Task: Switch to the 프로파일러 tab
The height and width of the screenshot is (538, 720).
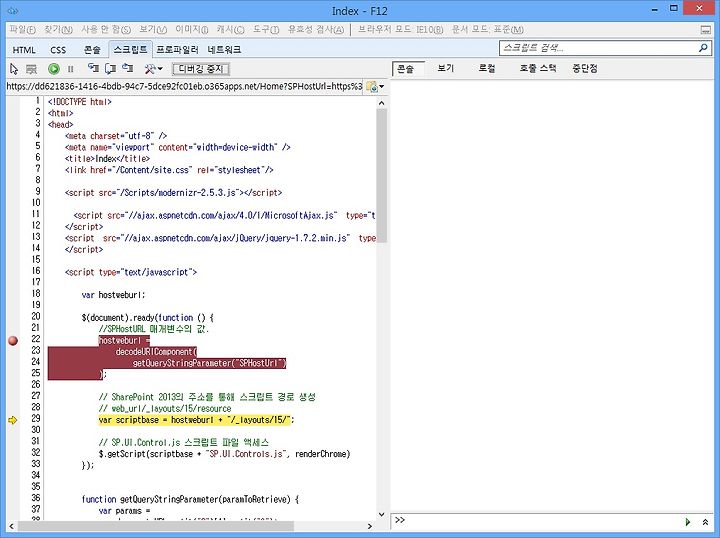Action: coord(177,50)
